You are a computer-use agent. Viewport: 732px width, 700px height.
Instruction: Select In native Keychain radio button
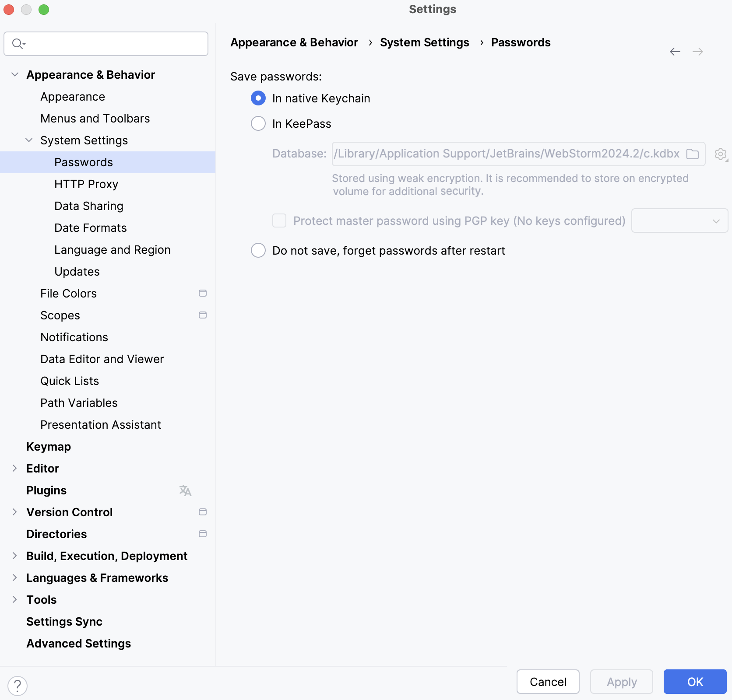(x=258, y=98)
